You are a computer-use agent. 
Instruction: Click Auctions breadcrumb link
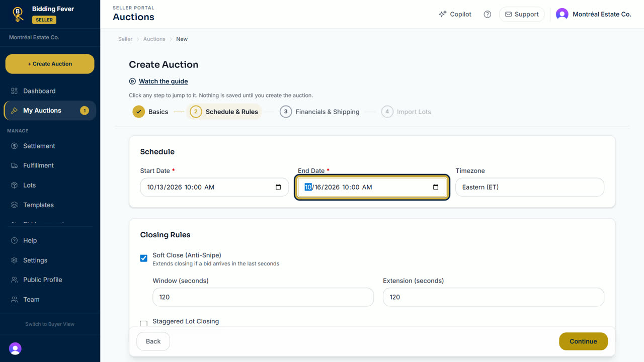pos(154,39)
